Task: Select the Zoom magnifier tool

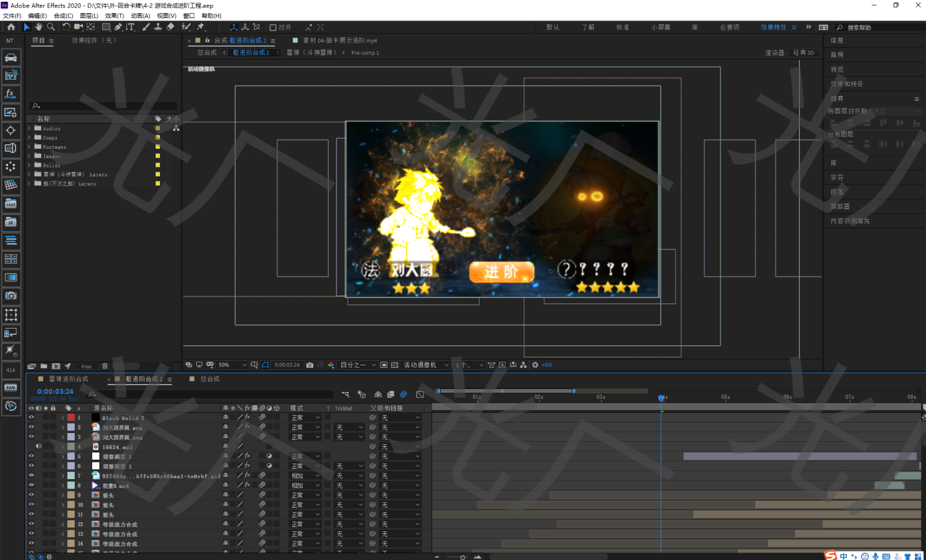Action: [51, 27]
